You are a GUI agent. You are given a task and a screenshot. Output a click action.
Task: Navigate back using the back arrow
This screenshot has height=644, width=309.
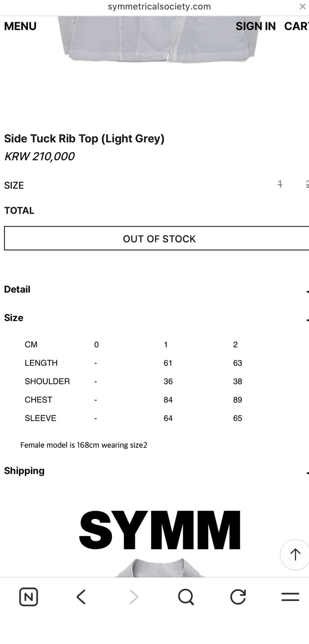[x=81, y=596]
